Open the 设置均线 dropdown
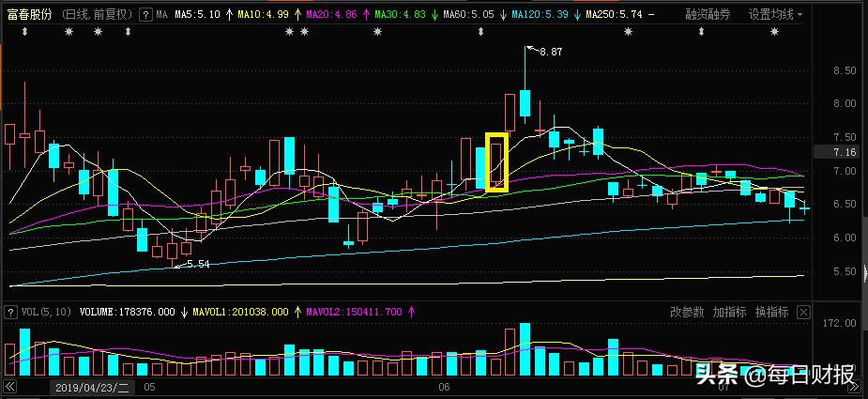This screenshot has width=868, height=399. point(775,14)
